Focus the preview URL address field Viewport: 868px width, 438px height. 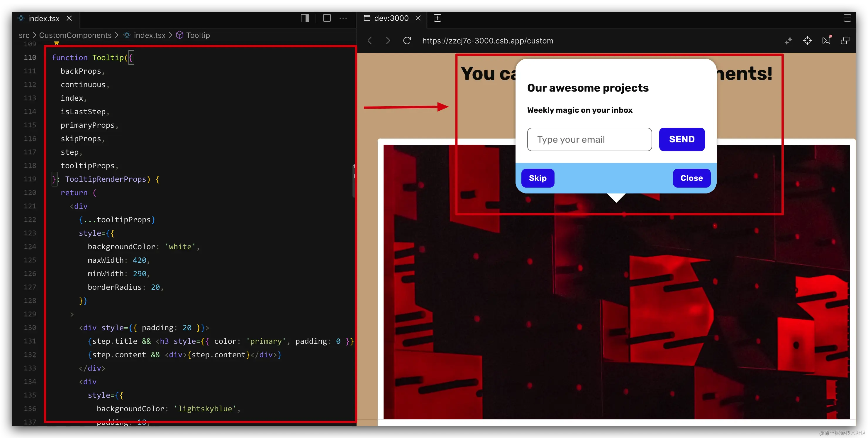point(488,41)
